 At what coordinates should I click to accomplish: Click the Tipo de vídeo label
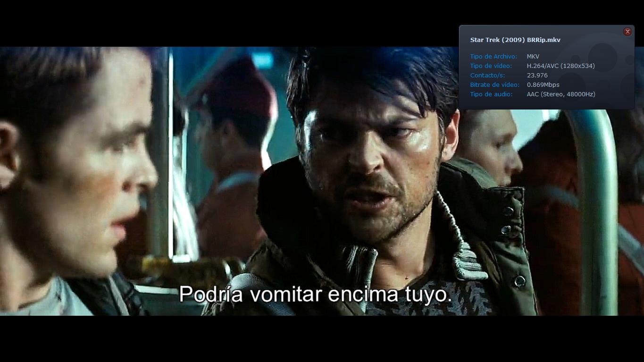tap(491, 66)
